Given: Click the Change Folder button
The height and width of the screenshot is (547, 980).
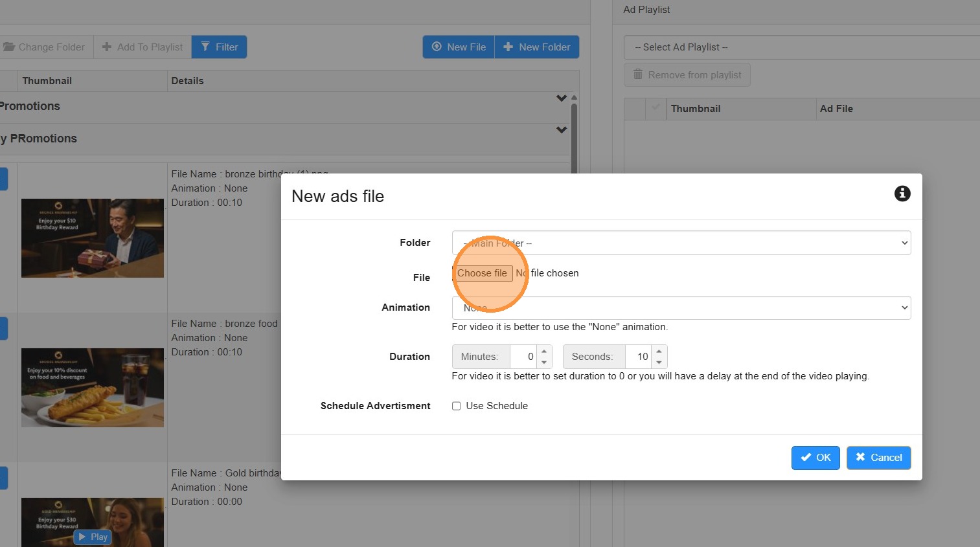Looking at the screenshot, I should [44, 47].
